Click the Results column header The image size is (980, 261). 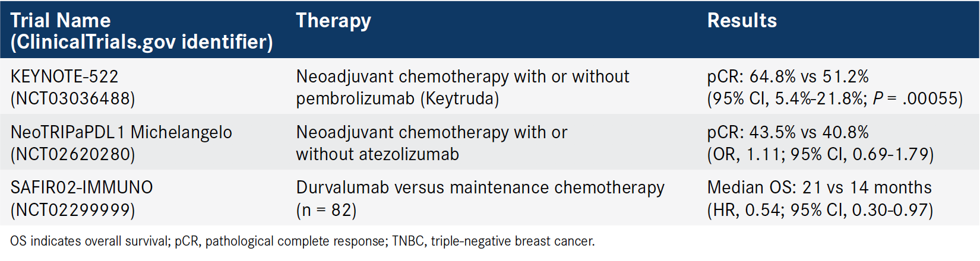click(x=742, y=21)
